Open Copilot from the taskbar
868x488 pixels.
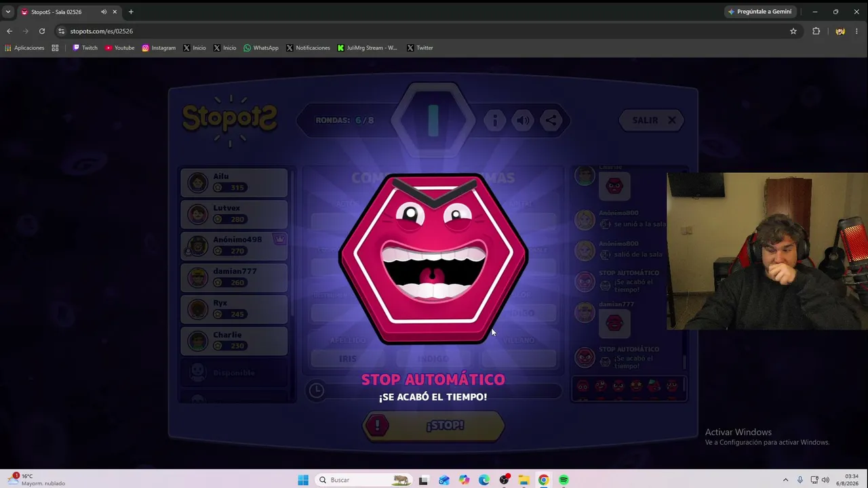[x=464, y=480]
